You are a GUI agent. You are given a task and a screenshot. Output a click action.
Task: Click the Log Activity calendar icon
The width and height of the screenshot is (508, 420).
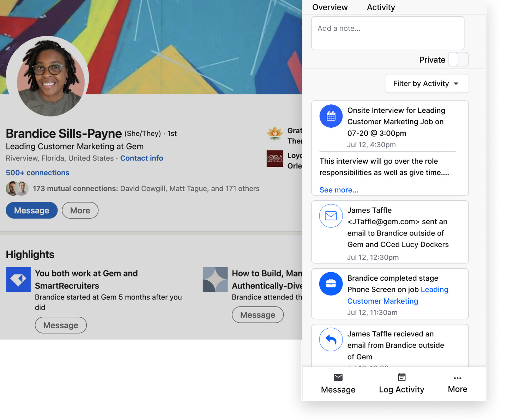pyautogui.click(x=401, y=377)
